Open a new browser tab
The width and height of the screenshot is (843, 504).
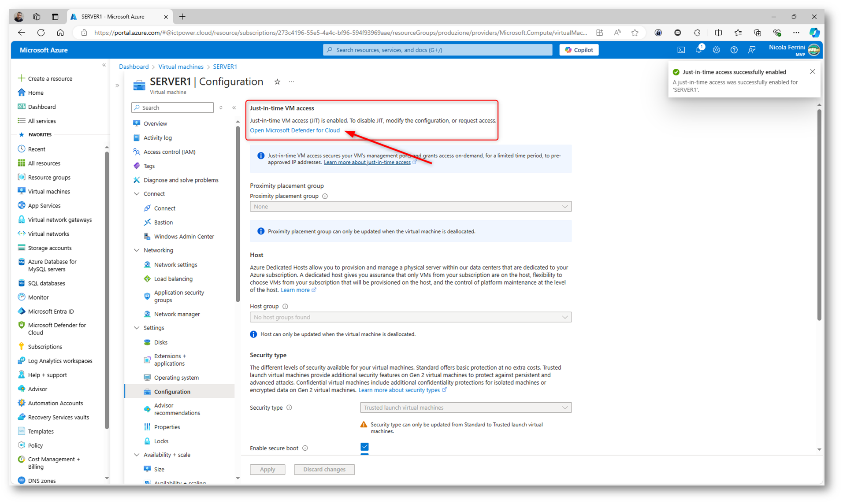click(x=182, y=17)
